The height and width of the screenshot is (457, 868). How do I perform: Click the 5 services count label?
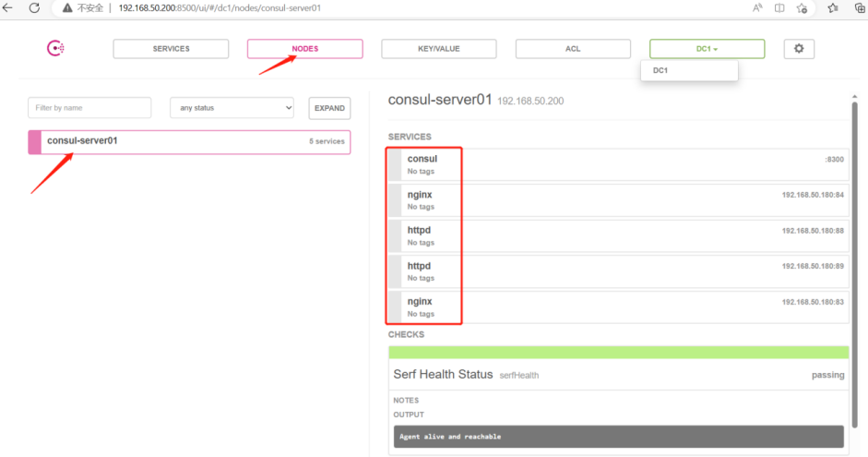(327, 141)
